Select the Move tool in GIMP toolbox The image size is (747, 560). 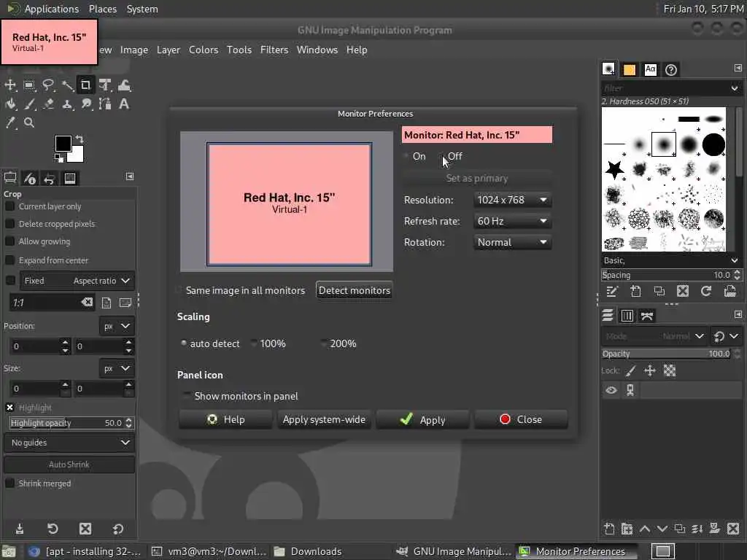click(10, 85)
